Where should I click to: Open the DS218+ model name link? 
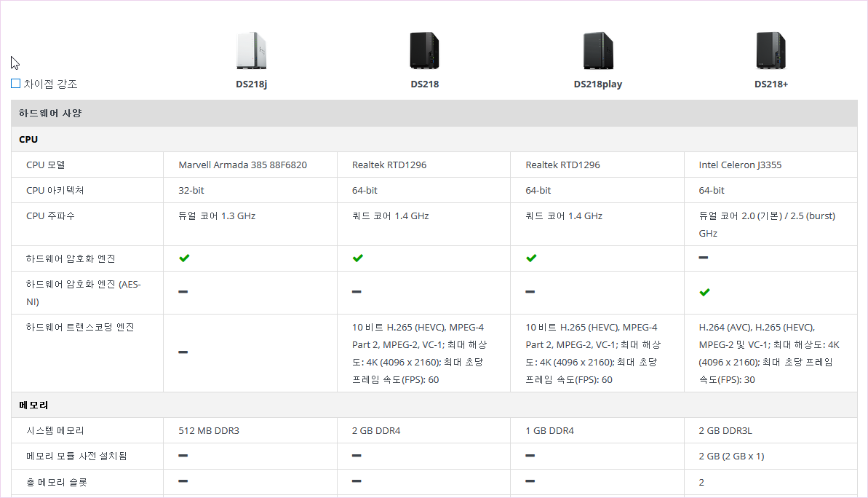[x=771, y=84]
